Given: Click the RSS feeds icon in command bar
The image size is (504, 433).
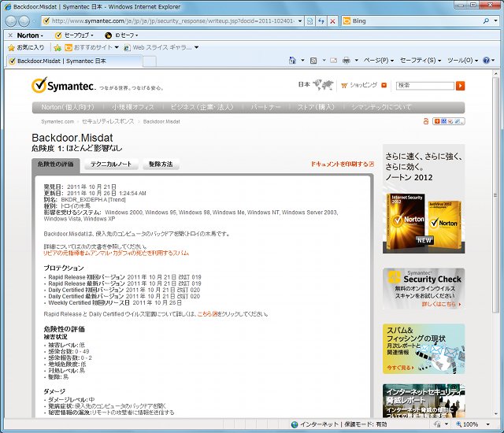Looking at the screenshot, I should point(313,61).
